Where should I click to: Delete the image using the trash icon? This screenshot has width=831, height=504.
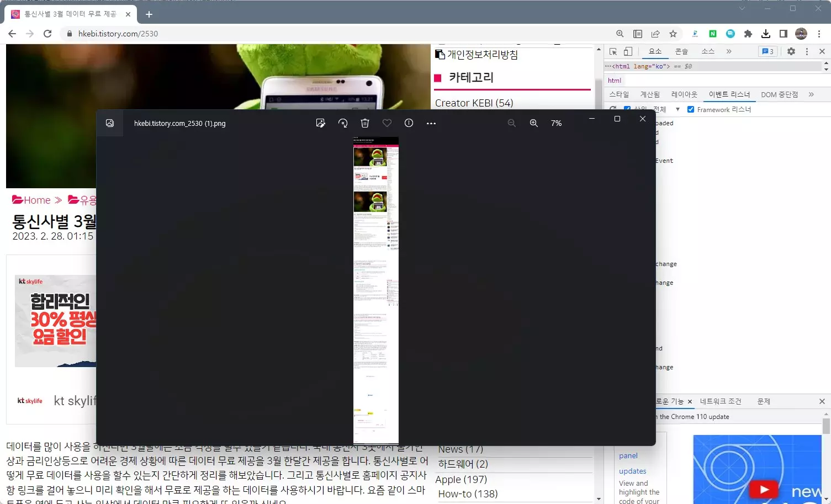pos(365,123)
